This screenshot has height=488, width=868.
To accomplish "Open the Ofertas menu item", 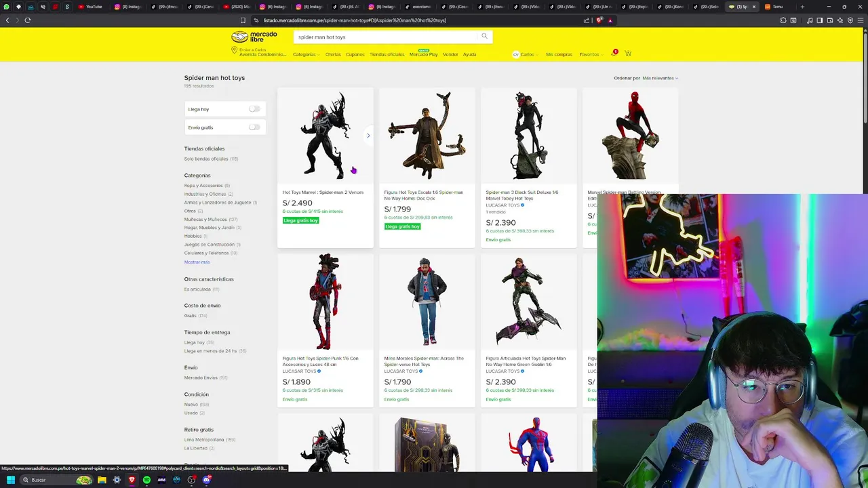I will pyautogui.click(x=333, y=54).
